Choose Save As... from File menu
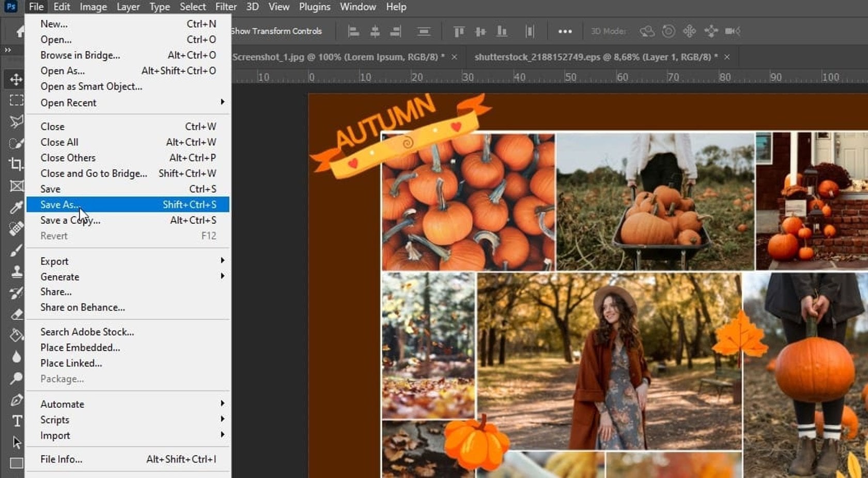868x478 pixels. click(x=128, y=205)
